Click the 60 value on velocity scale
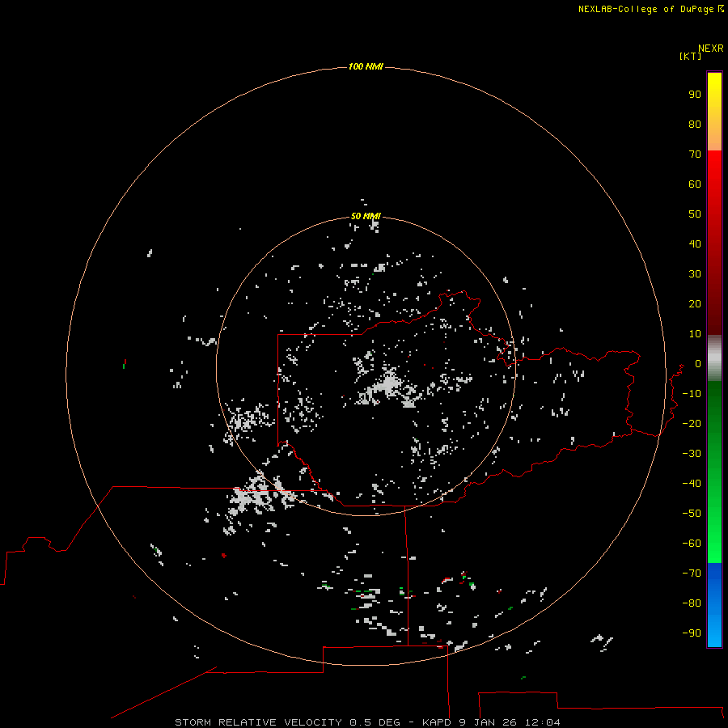This screenshot has height=728, width=728. tap(695, 184)
